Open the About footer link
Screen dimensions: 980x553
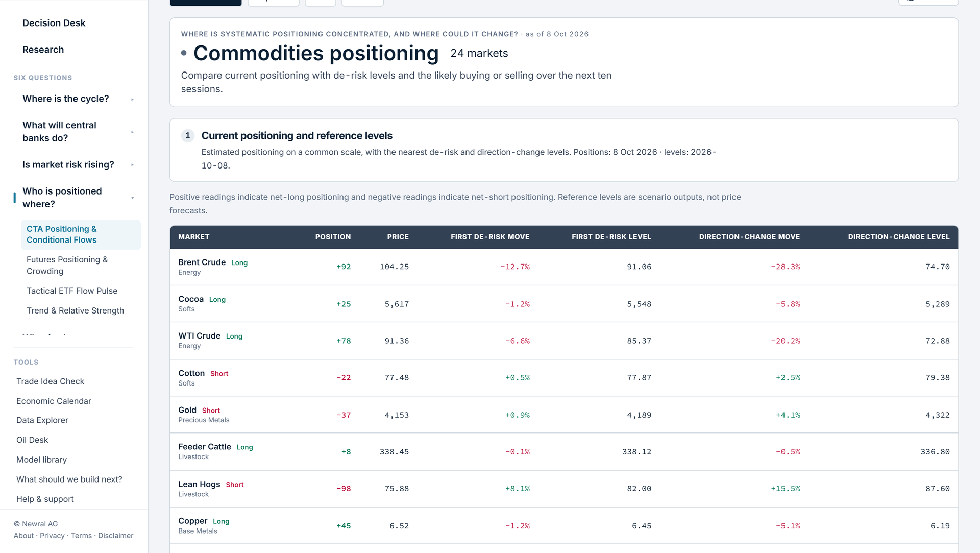(x=23, y=536)
